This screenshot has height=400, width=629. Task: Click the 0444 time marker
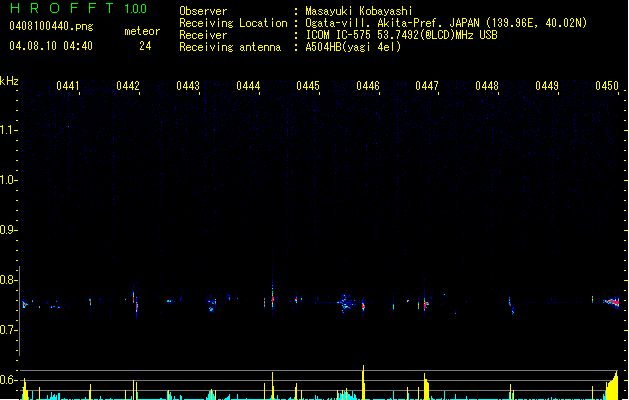click(248, 86)
